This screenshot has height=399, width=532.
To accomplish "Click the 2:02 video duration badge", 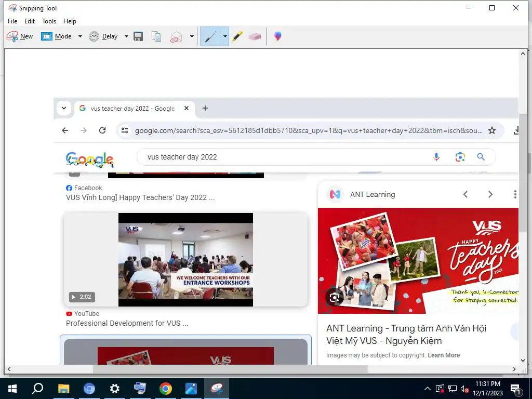I will 82,297.
